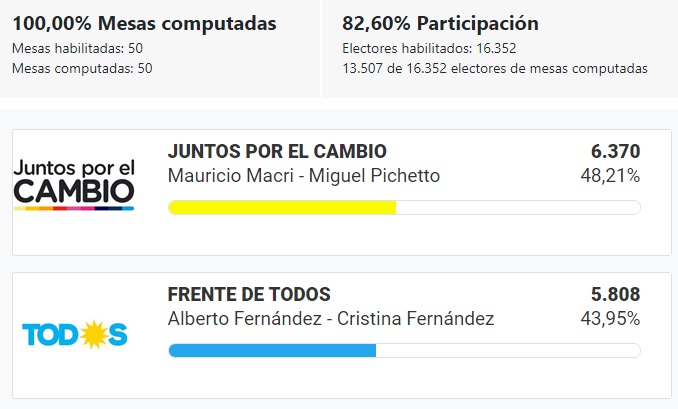Click the yellow filled vote progress bar

(282, 208)
